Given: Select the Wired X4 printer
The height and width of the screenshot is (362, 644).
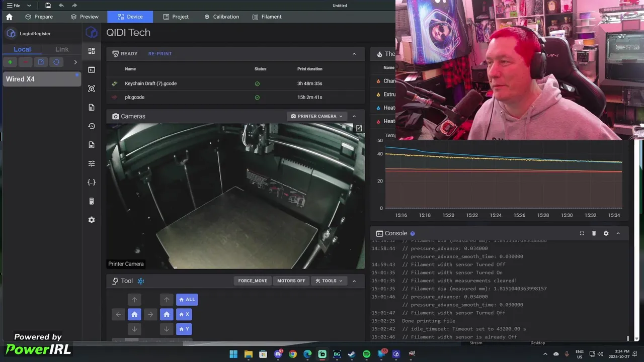Looking at the screenshot, I should tap(42, 79).
